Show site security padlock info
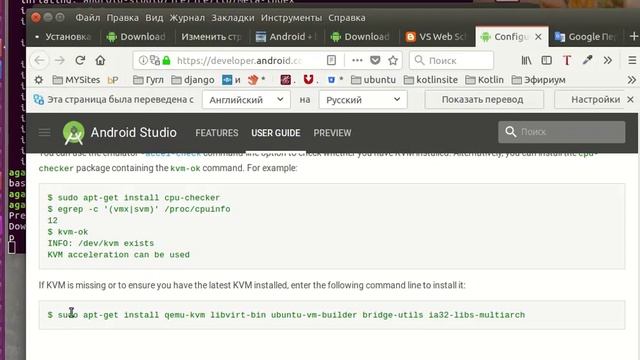This screenshot has height=360, width=640. [x=166, y=60]
